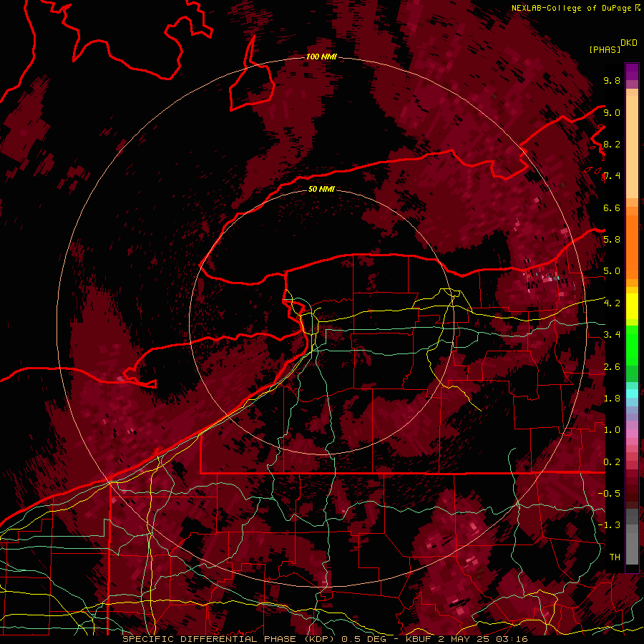Click the 1.8 color scale value
644x644 pixels.
[x=612, y=398]
